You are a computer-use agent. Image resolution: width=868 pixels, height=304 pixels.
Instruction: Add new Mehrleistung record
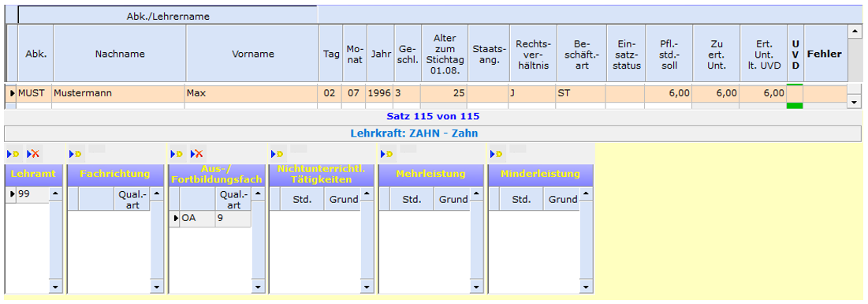(387, 154)
